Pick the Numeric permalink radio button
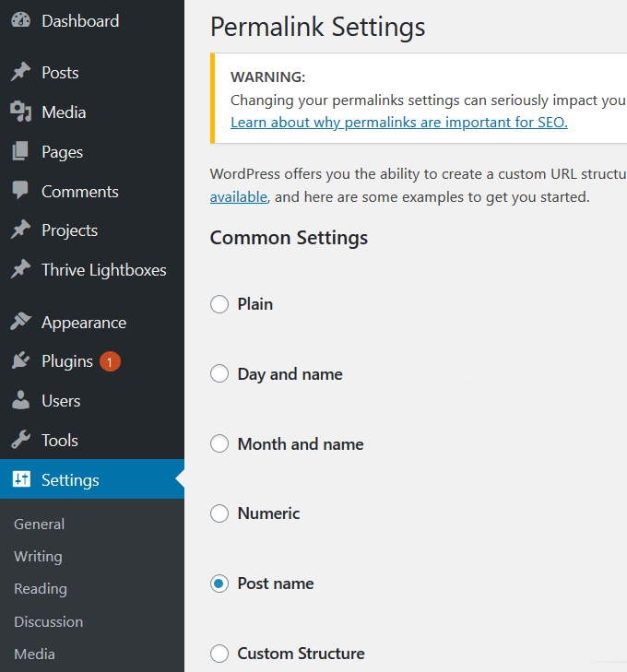The width and height of the screenshot is (627, 672). point(219,513)
